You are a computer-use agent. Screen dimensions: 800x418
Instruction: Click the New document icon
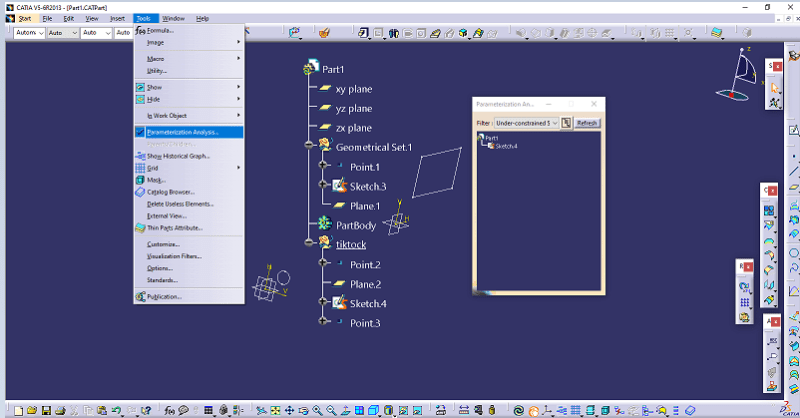tap(18, 410)
